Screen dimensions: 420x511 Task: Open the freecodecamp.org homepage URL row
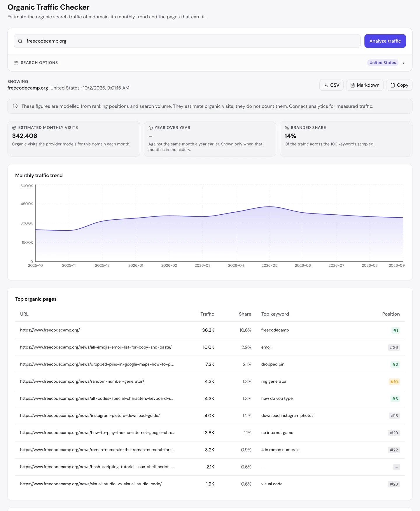click(x=50, y=330)
